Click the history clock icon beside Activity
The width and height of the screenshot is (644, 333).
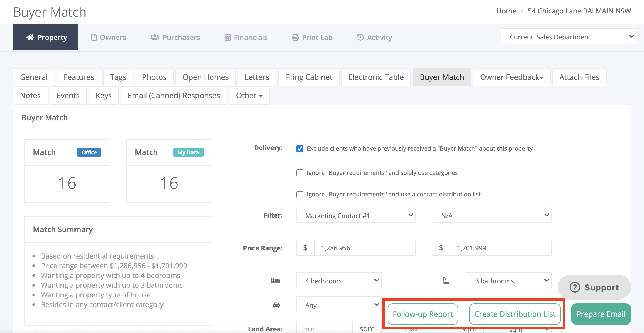coord(360,37)
